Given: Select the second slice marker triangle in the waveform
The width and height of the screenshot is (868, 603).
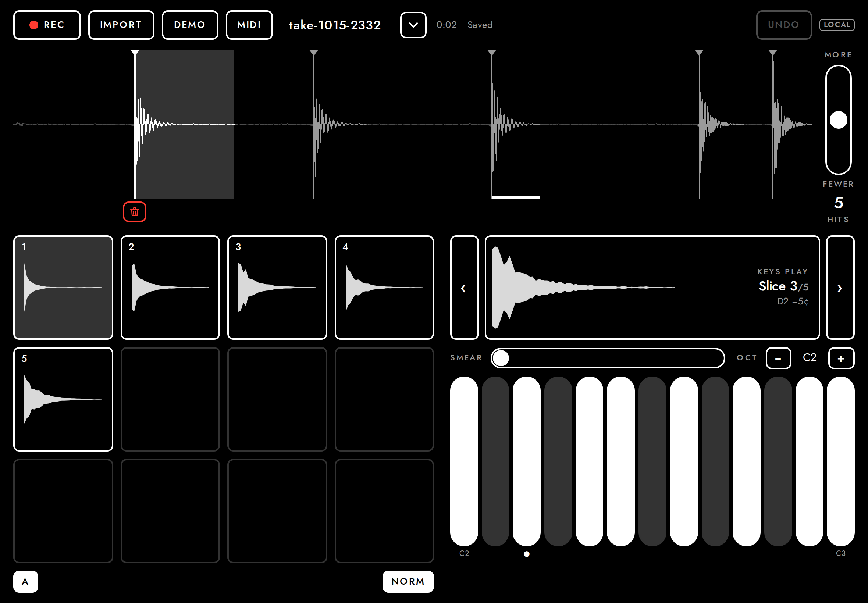Looking at the screenshot, I should click(314, 53).
